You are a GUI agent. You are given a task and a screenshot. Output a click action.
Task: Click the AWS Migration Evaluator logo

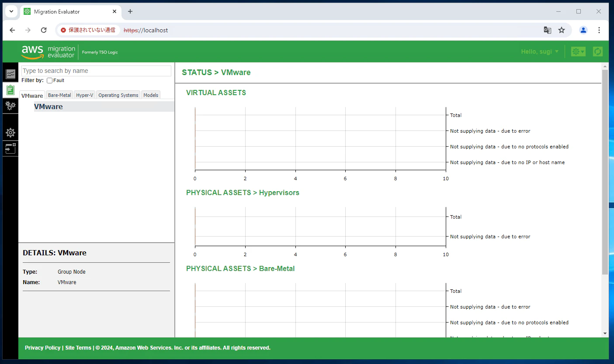[x=49, y=52]
